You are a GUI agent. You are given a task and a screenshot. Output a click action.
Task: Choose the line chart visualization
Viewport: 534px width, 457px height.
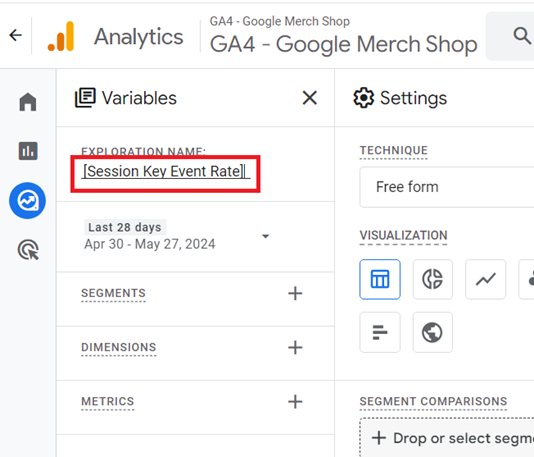pyautogui.click(x=485, y=279)
